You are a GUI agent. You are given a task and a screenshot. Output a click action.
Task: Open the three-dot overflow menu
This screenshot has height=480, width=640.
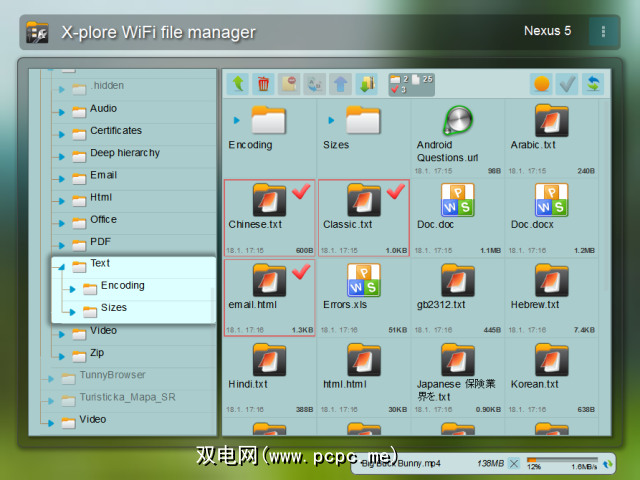[x=603, y=31]
